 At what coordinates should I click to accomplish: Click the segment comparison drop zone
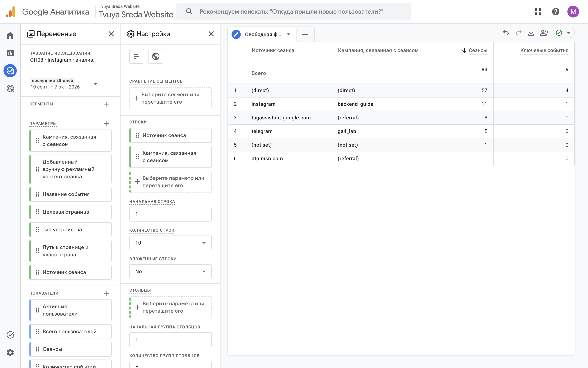(x=170, y=98)
